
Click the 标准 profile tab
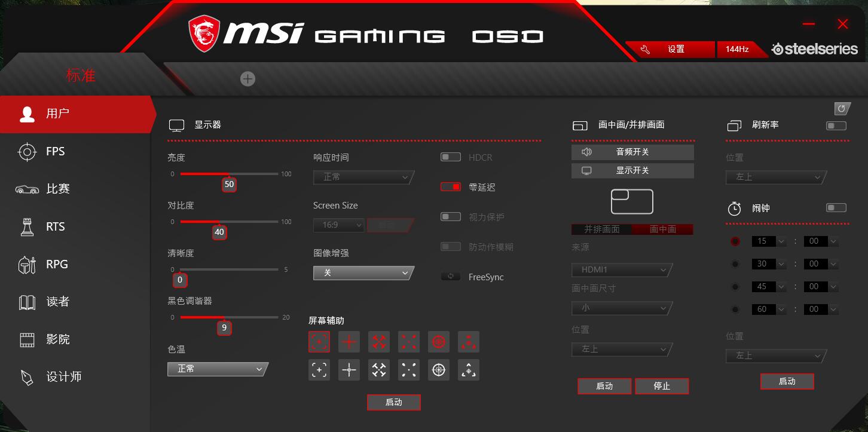click(x=81, y=75)
